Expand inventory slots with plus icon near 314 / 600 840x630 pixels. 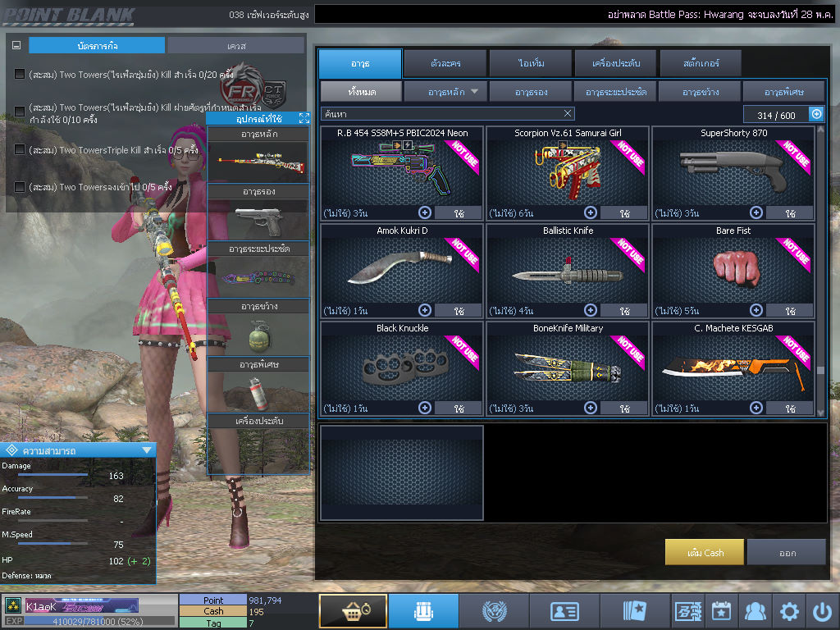(816, 114)
